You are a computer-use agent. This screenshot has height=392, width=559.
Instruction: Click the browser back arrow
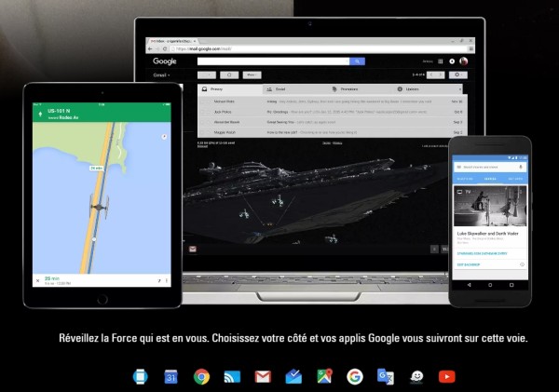150,48
